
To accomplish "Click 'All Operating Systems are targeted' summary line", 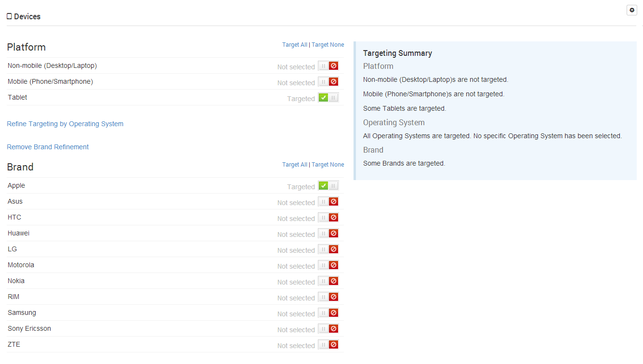I will pos(492,136).
